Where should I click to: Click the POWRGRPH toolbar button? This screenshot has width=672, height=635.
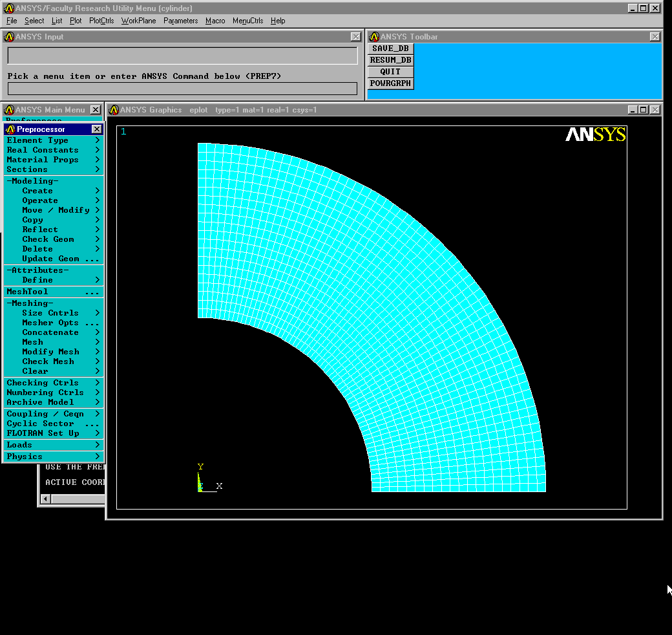[x=390, y=83]
